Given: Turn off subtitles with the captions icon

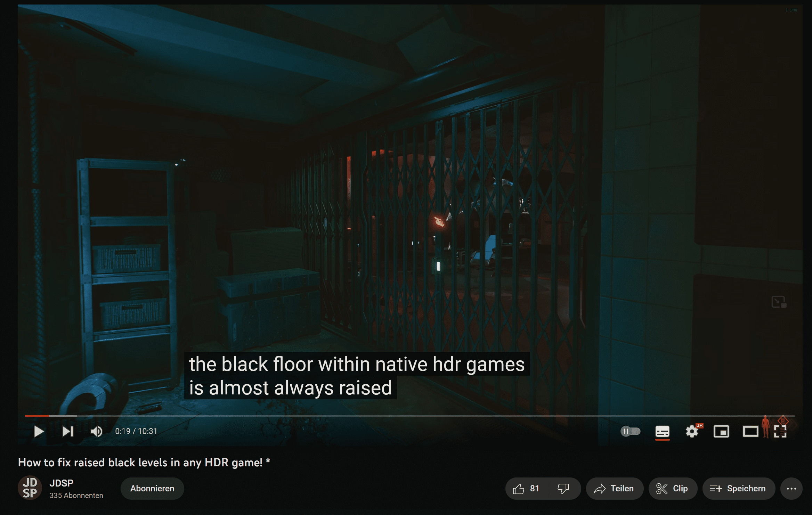Looking at the screenshot, I should (662, 432).
